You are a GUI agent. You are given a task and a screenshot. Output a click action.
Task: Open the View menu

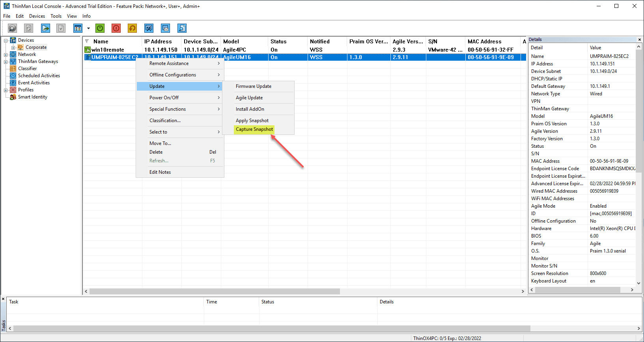coord(72,16)
